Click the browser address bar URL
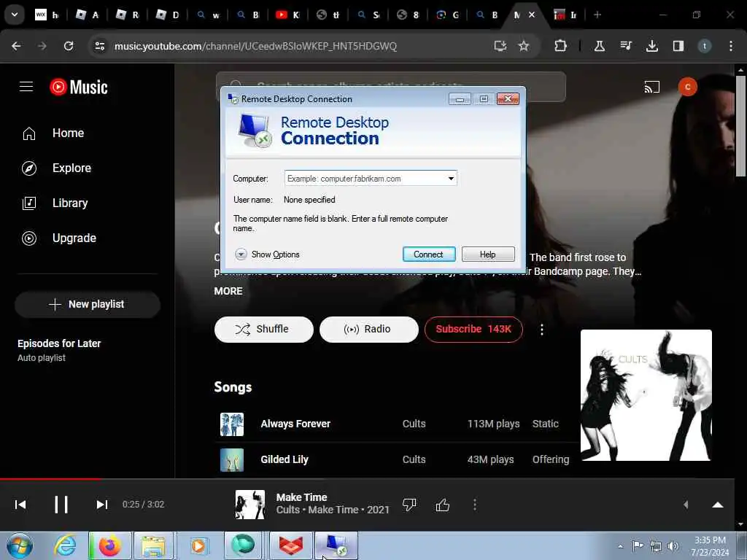The height and width of the screenshot is (560, 747). (255, 46)
